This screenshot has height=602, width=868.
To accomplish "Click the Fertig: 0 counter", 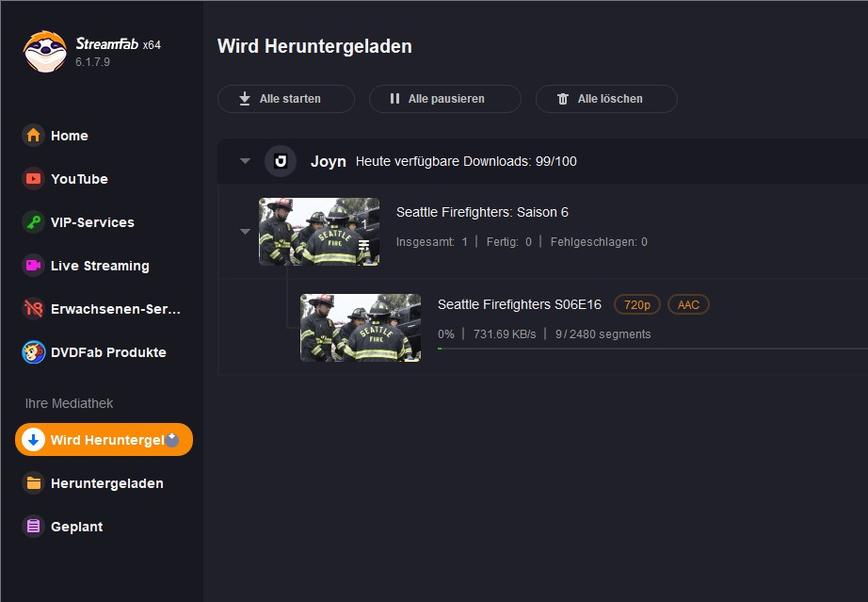I will point(508,241).
